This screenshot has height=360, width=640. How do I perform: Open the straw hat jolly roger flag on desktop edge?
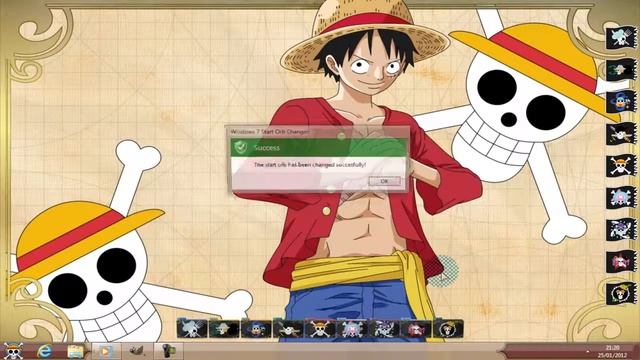point(620,165)
